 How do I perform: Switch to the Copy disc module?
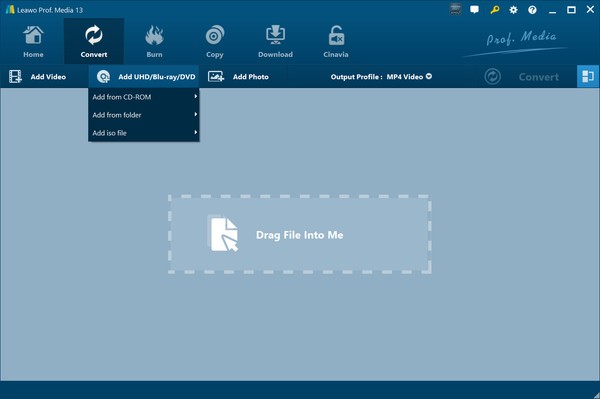pos(214,41)
